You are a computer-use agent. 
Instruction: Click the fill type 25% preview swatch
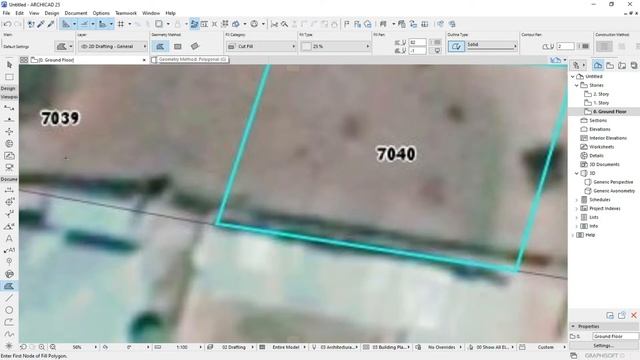pyautogui.click(x=306, y=46)
